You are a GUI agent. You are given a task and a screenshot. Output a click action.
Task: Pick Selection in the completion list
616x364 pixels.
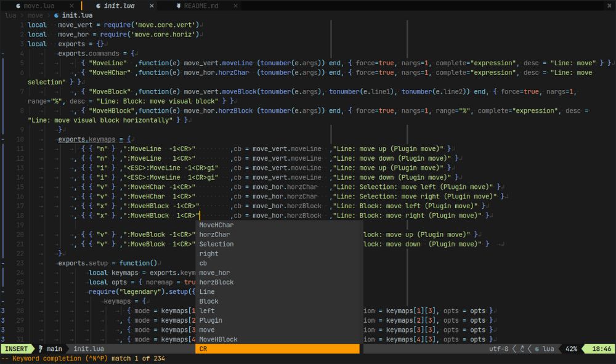tap(279, 244)
